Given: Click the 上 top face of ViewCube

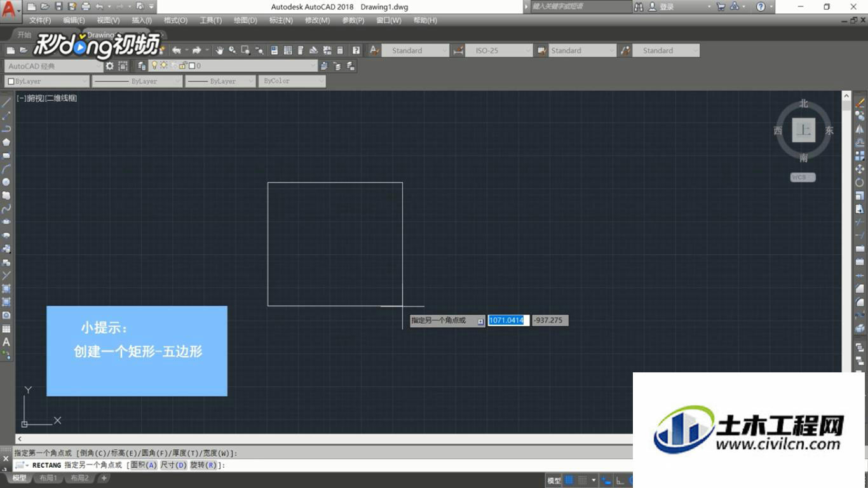Looking at the screenshot, I should [x=804, y=130].
